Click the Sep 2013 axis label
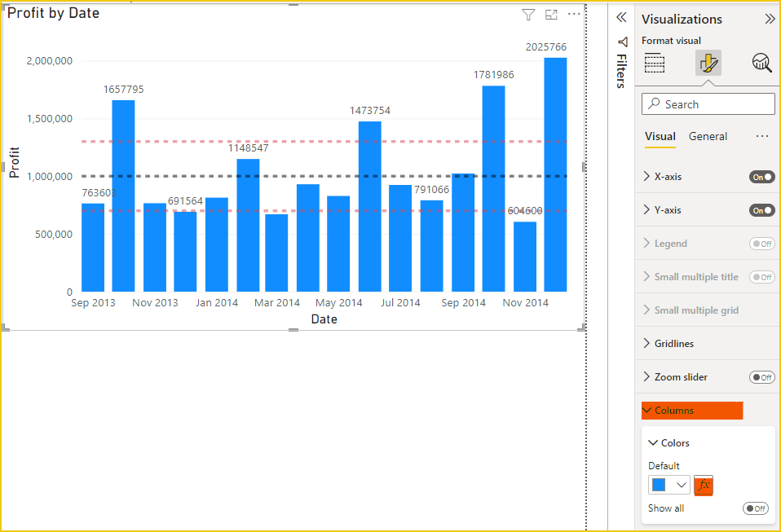The width and height of the screenshot is (781, 532). point(93,302)
